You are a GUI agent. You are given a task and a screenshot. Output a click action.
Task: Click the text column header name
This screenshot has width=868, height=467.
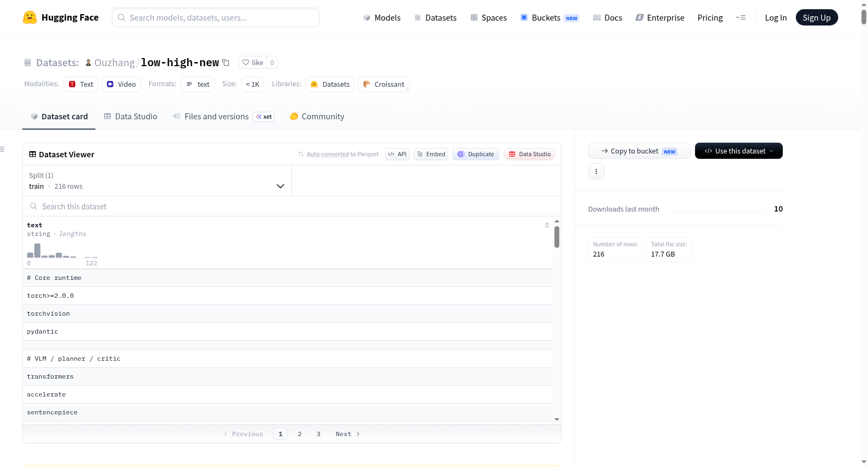(35, 225)
